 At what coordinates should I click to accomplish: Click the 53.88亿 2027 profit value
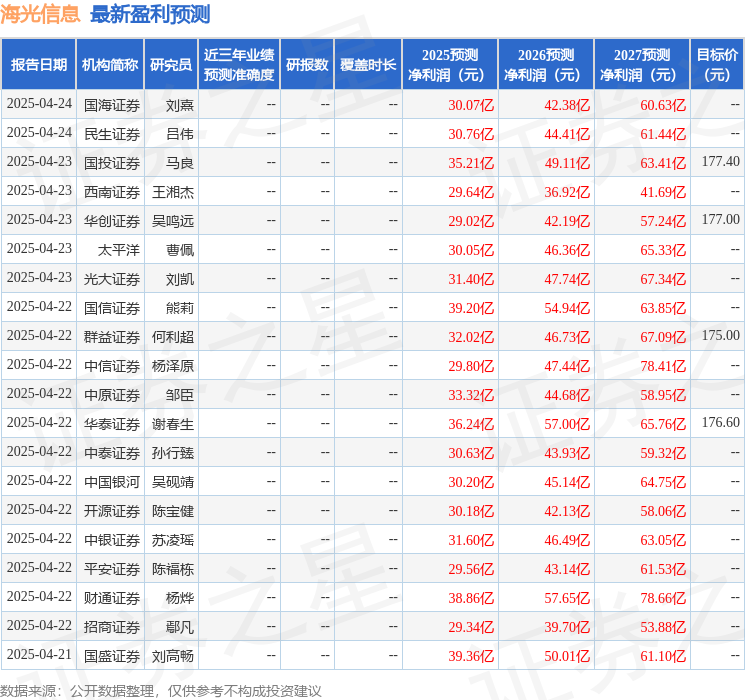663,627
